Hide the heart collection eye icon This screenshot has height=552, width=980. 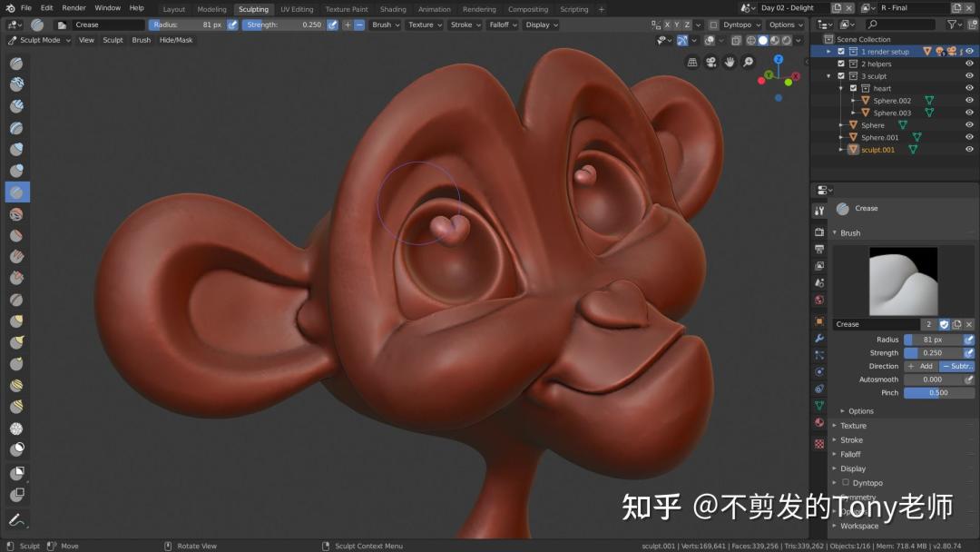pyautogui.click(x=969, y=88)
